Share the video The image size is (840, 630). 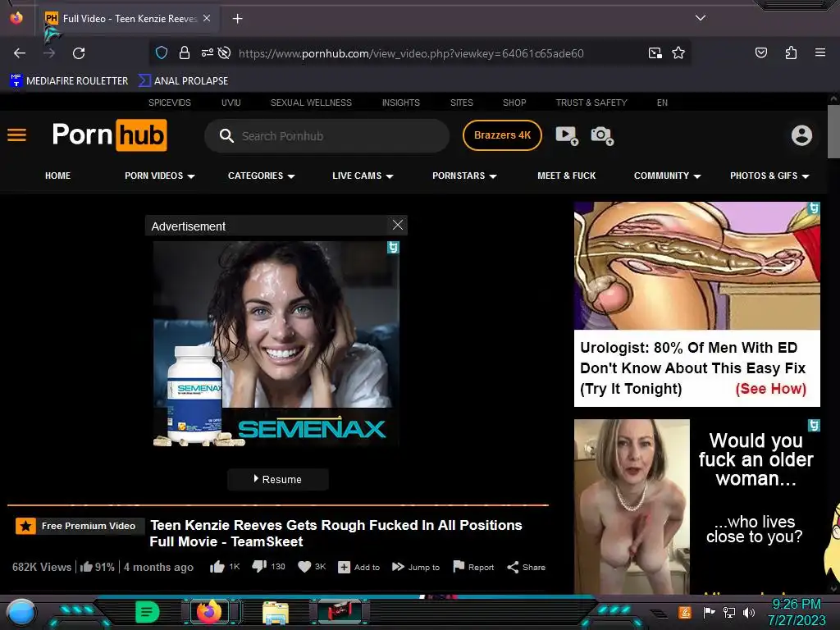tap(526, 567)
